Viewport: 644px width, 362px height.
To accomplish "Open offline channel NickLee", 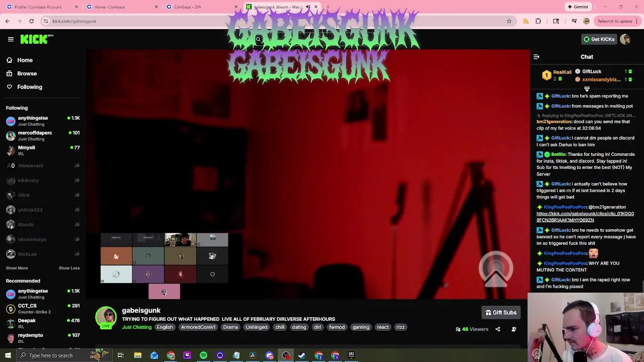I will click(43, 254).
